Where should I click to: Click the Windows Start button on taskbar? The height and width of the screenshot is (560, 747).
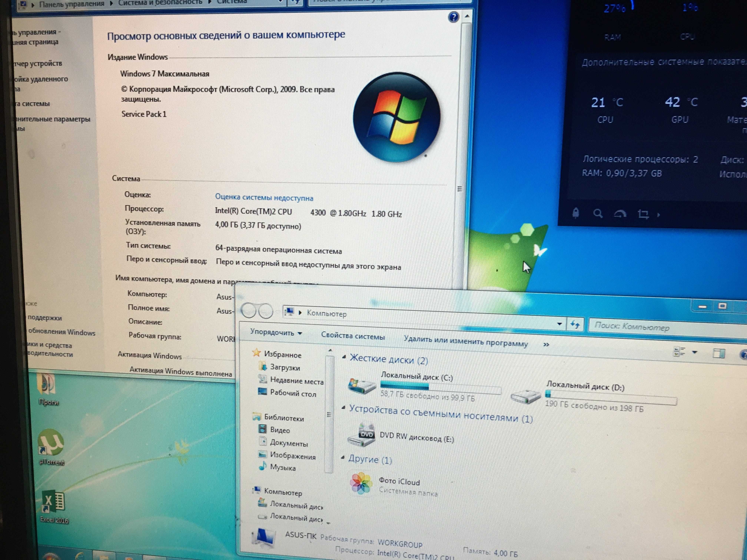pyautogui.click(x=51, y=556)
